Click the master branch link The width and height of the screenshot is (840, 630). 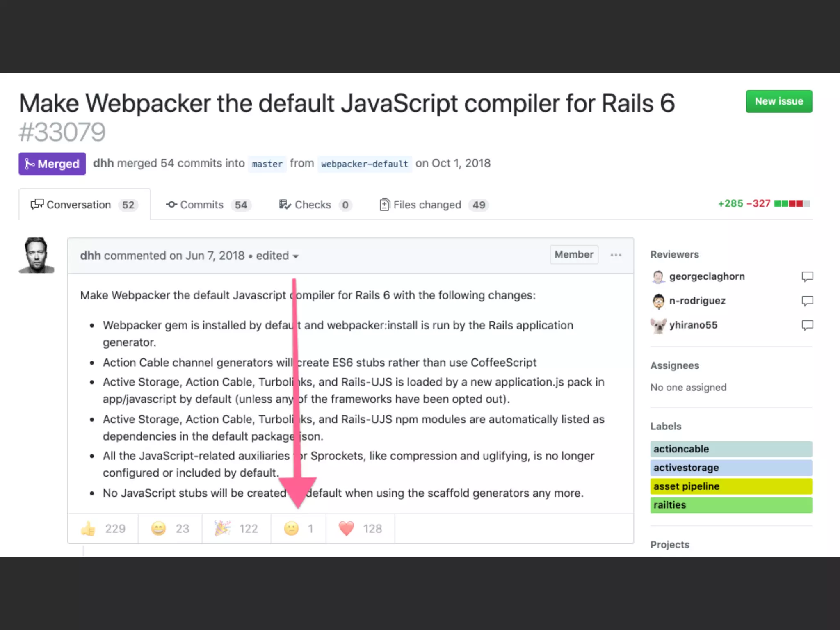tap(267, 164)
